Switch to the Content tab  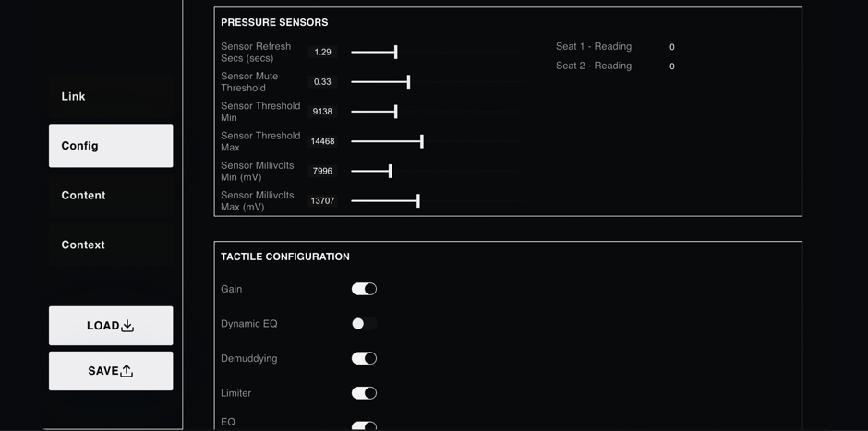[111, 196]
